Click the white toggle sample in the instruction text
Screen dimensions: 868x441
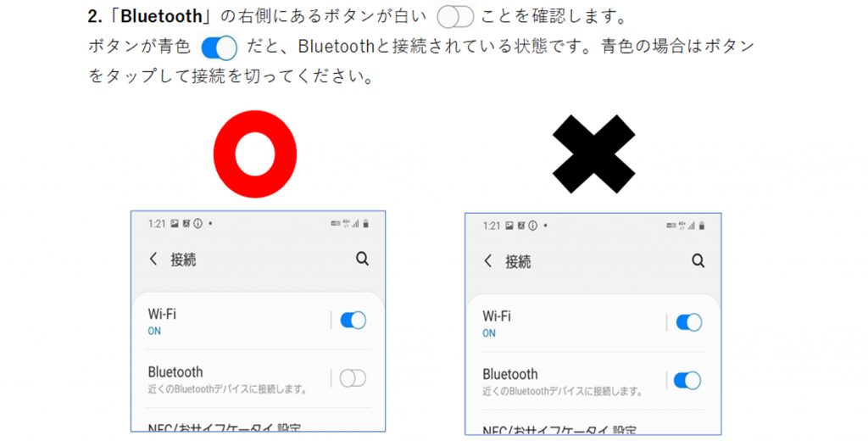coord(455,17)
